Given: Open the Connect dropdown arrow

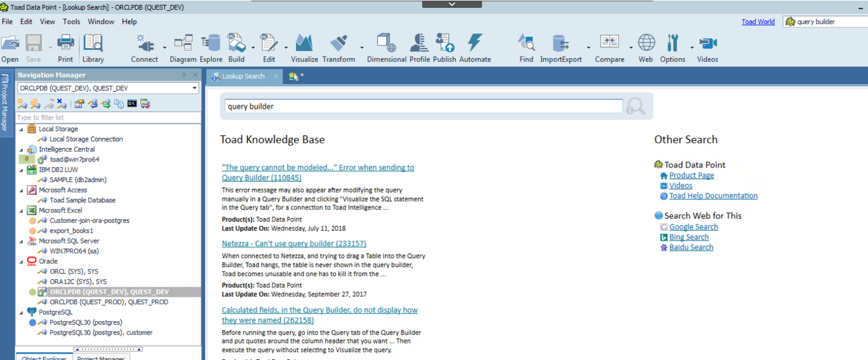Looking at the screenshot, I should (x=164, y=47).
